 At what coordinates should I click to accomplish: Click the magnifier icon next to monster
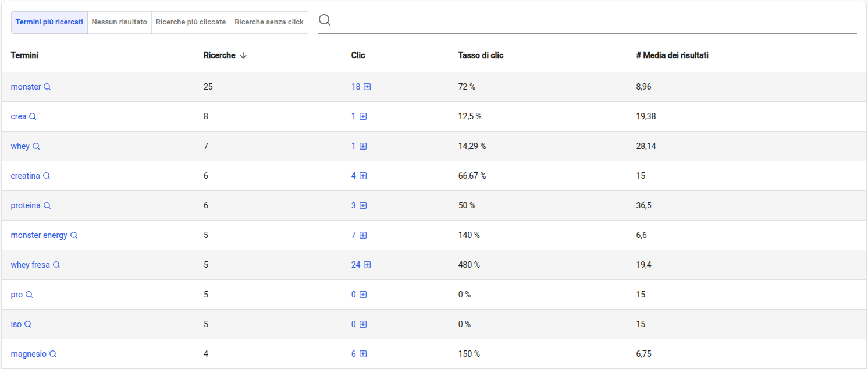(48, 87)
